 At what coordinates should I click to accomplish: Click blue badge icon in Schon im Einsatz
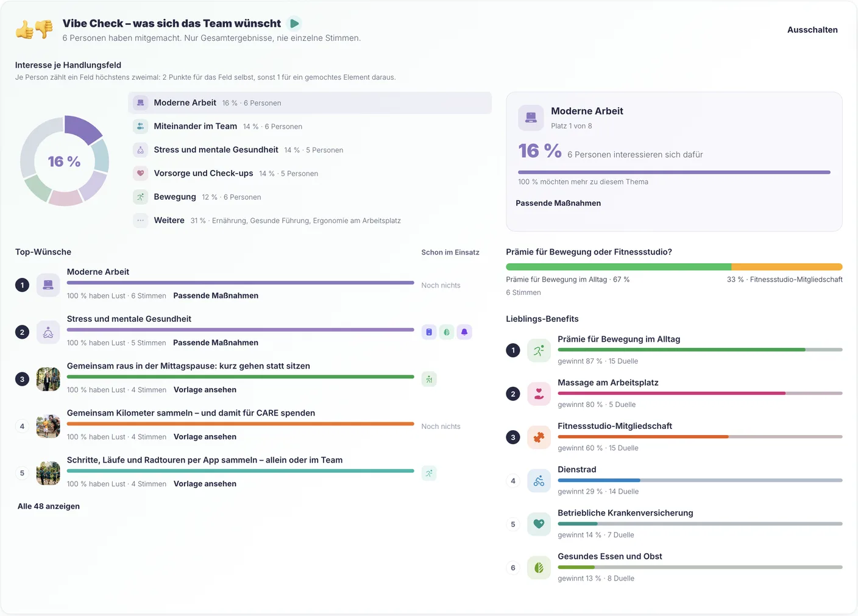429,332
